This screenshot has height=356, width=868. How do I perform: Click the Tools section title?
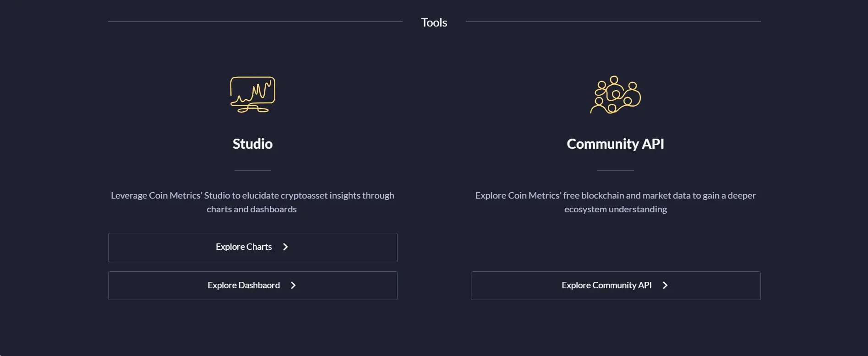[434, 22]
